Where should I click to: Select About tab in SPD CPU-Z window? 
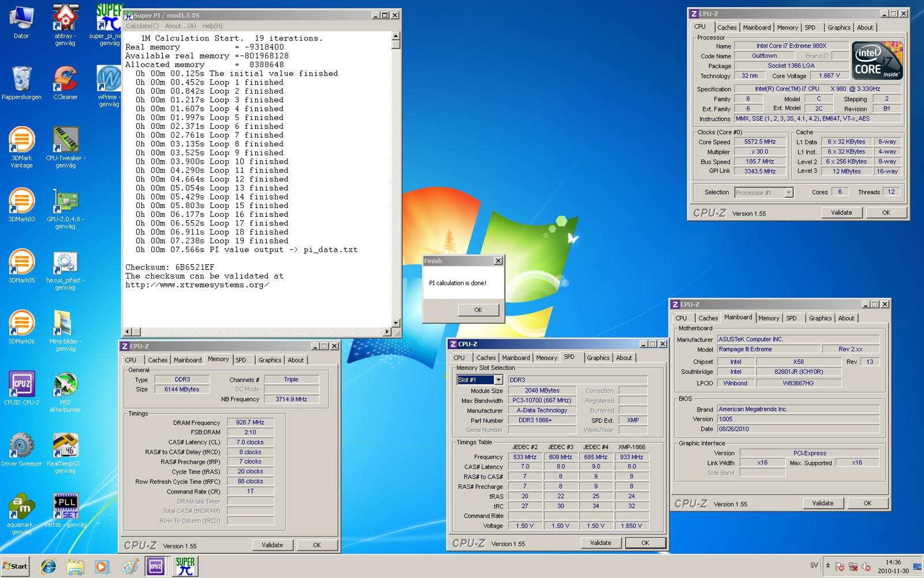point(624,358)
